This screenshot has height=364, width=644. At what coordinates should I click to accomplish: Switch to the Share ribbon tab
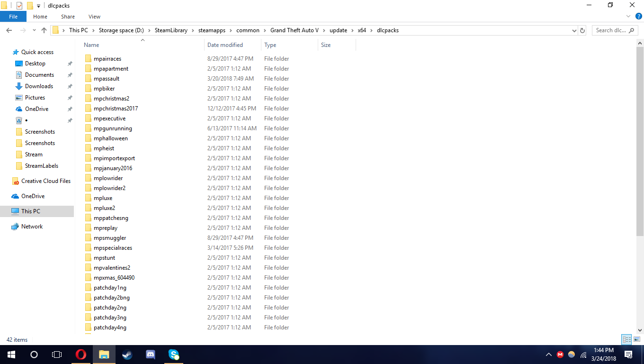[68, 17]
